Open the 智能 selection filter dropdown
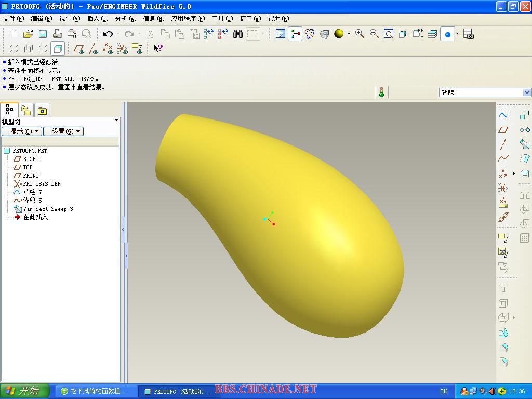The image size is (532, 399). (x=485, y=92)
